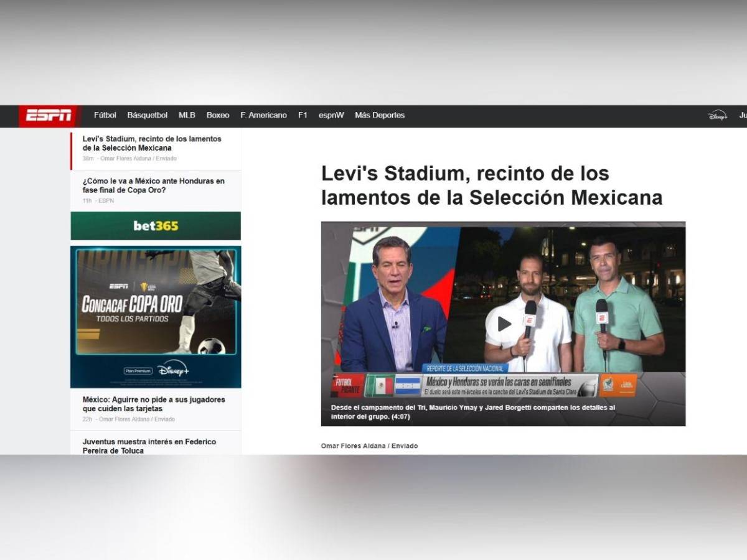Select Boxeo from the navigation
Viewport: 747px width, 560px height.
217,115
